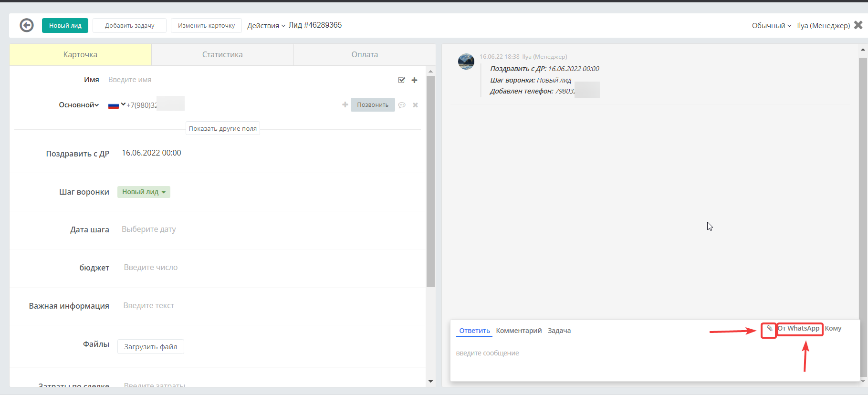Switch to the Карточка tab
The height and width of the screenshot is (395, 868).
(x=80, y=54)
